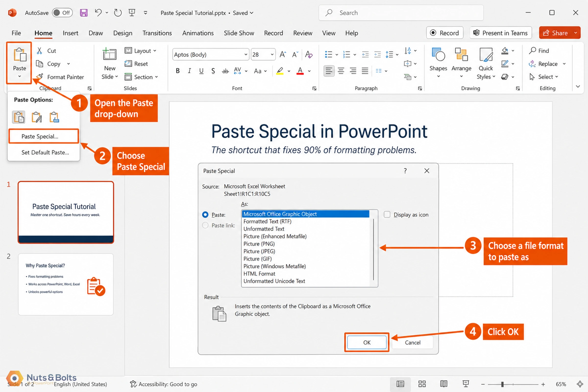The width and height of the screenshot is (588, 392).
Task: Justify text alignment
Action: coord(365,71)
